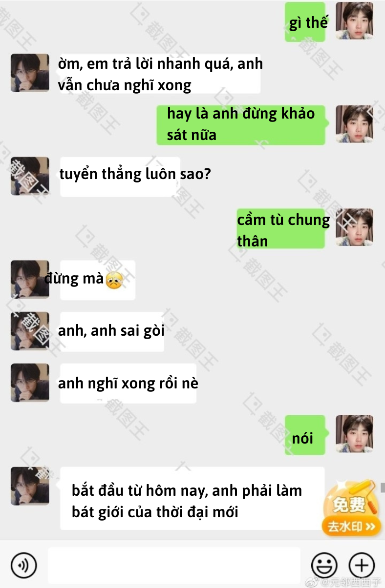Open sender avatar beside 'nói' message

(355, 434)
